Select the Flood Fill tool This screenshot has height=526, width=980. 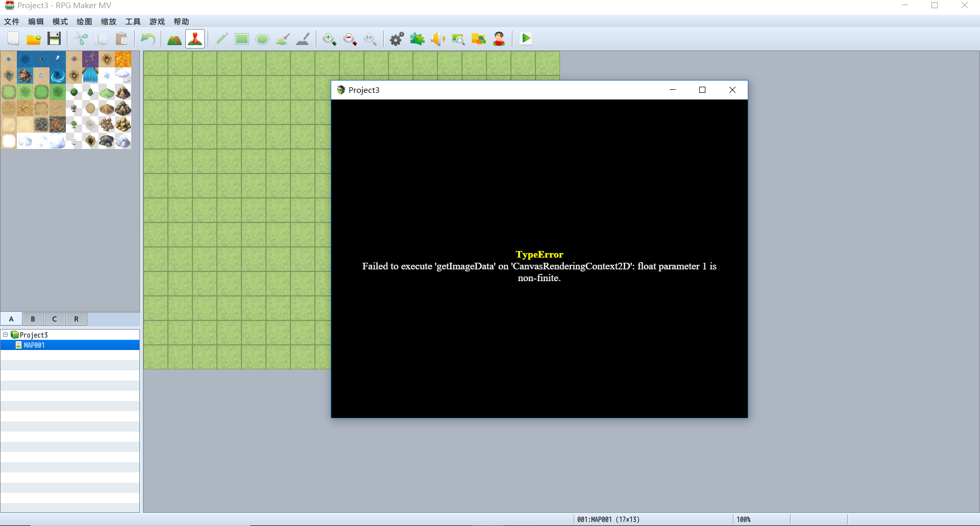(283, 39)
